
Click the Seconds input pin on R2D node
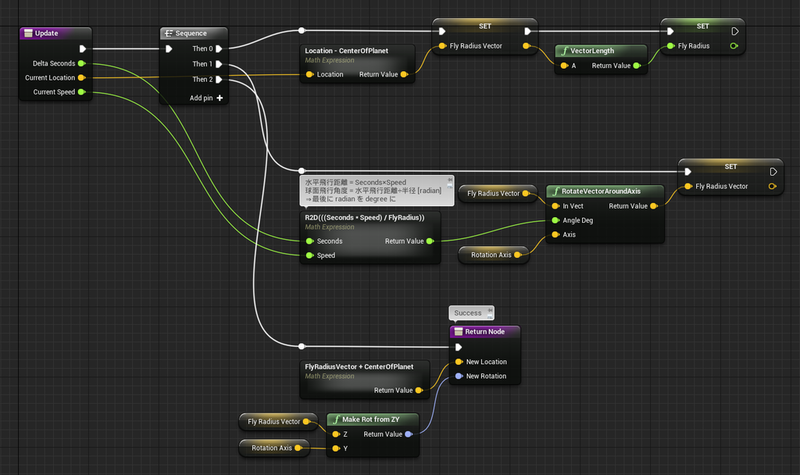[310, 241]
